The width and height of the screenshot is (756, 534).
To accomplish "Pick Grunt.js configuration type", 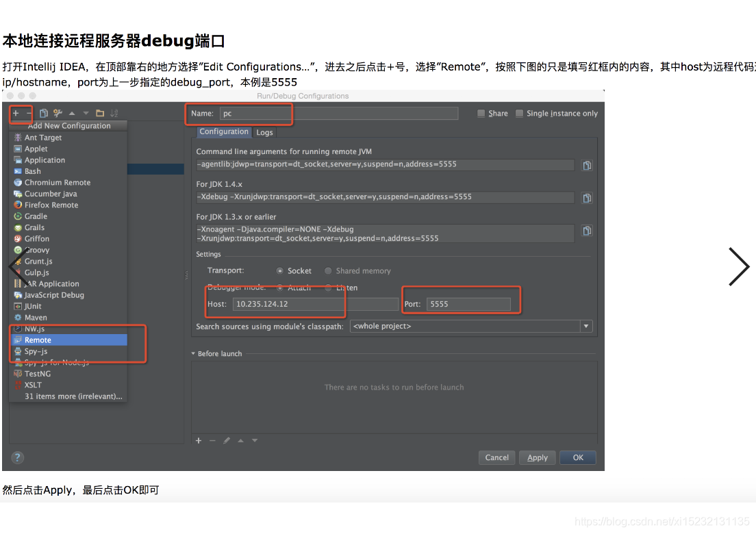I will click(x=68, y=262).
